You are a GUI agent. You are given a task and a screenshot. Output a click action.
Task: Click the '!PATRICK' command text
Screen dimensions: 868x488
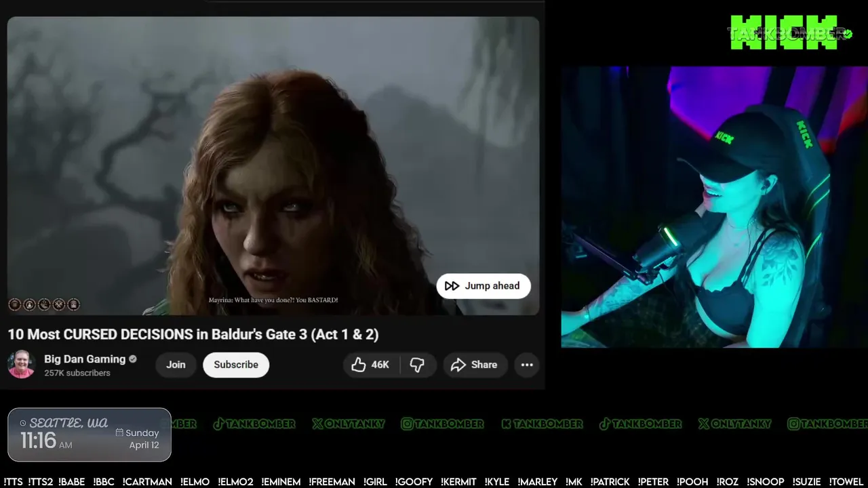pyautogui.click(x=610, y=482)
